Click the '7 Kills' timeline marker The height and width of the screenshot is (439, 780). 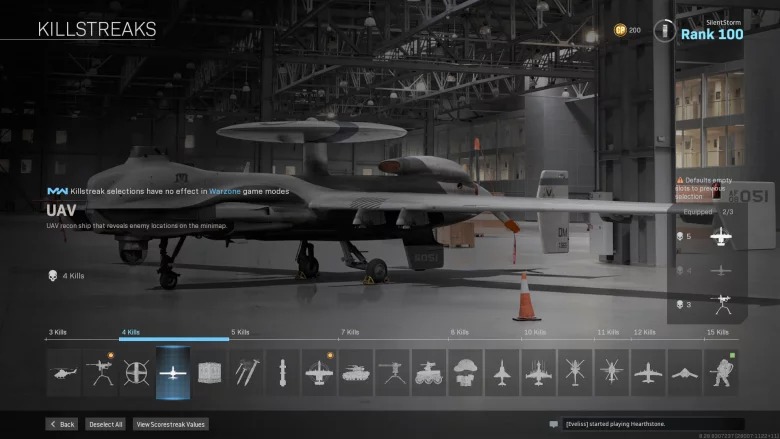[x=350, y=332]
